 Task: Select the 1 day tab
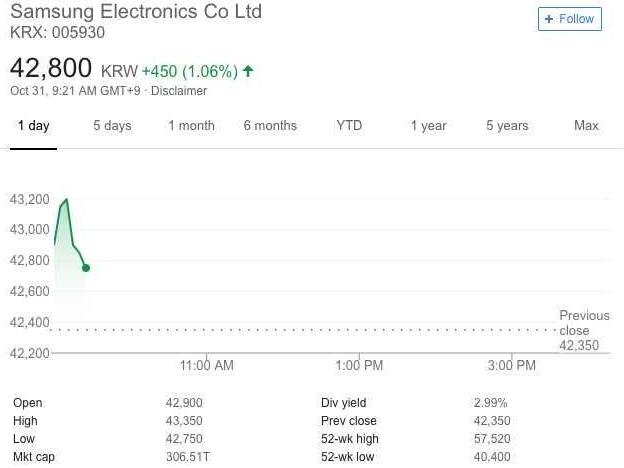click(x=33, y=126)
